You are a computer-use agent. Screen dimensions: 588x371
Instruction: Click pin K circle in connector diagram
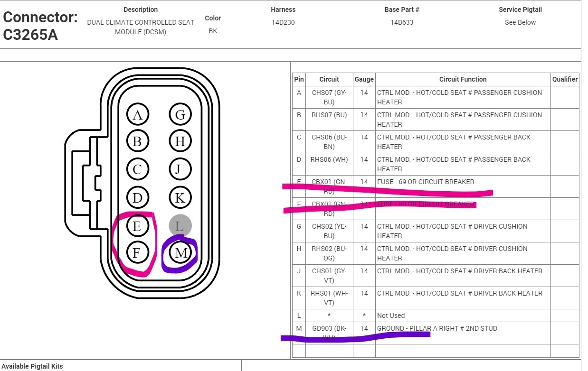click(x=180, y=197)
